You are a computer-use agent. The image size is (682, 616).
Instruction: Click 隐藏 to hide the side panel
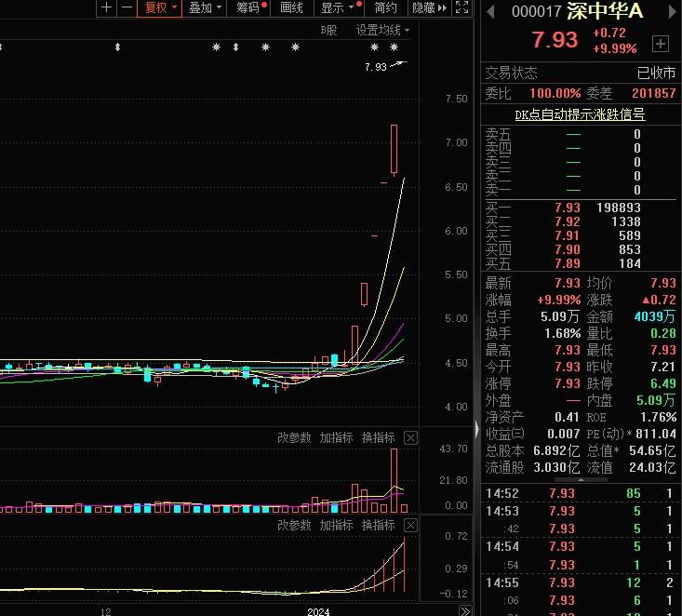tap(422, 8)
